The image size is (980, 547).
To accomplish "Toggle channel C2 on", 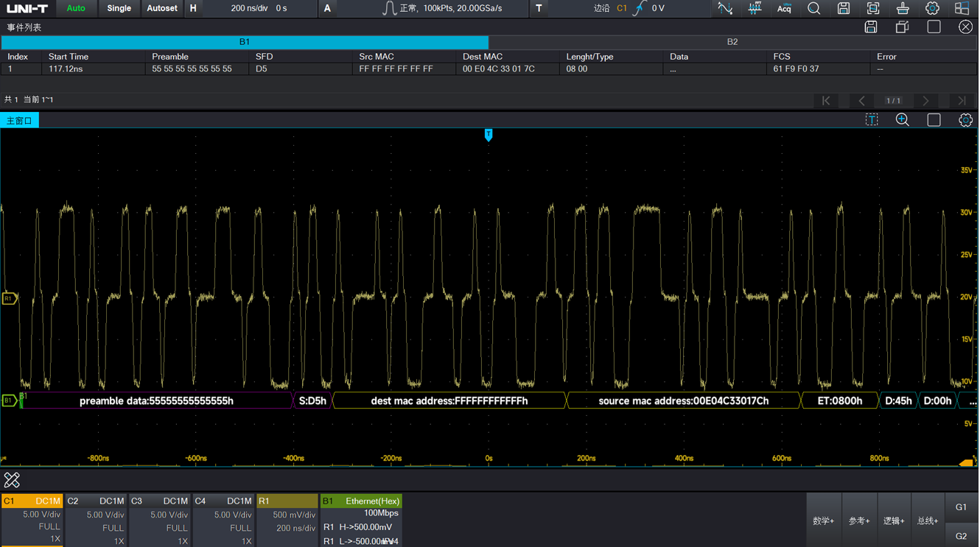I will [96, 501].
